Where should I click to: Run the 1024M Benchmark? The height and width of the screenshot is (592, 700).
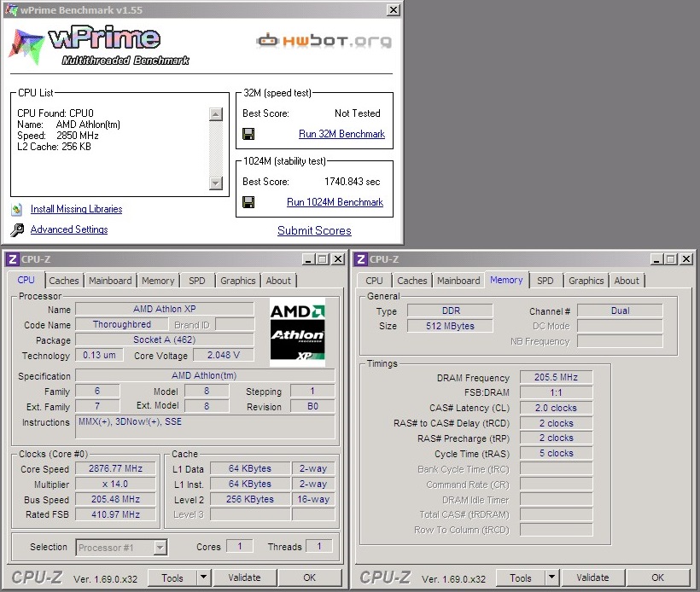coord(335,202)
